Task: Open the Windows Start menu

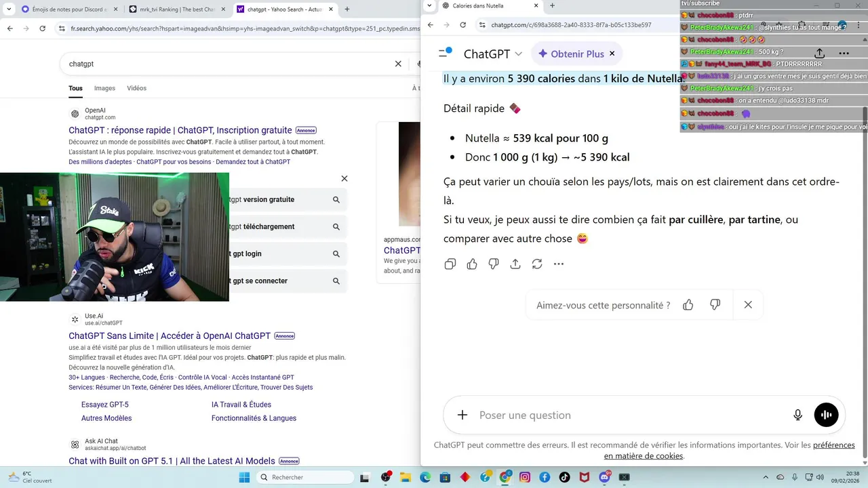Action: pyautogui.click(x=244, y=477)
